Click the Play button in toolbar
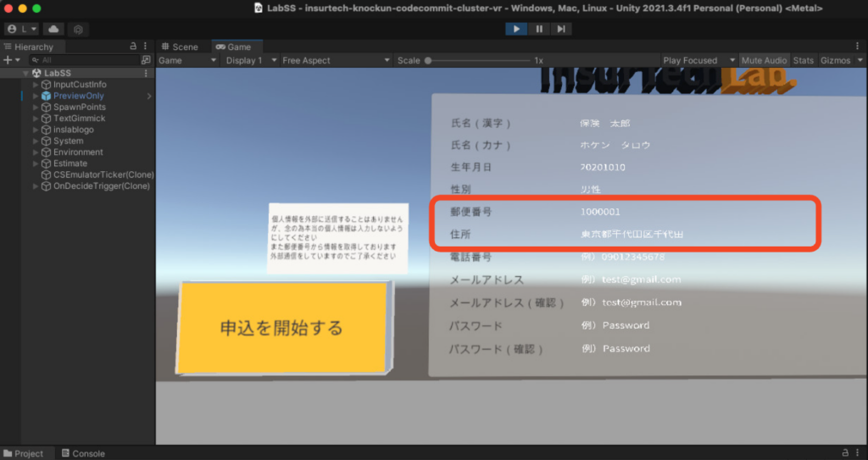Viewport: 868px width, 460px height. point(516,29)
